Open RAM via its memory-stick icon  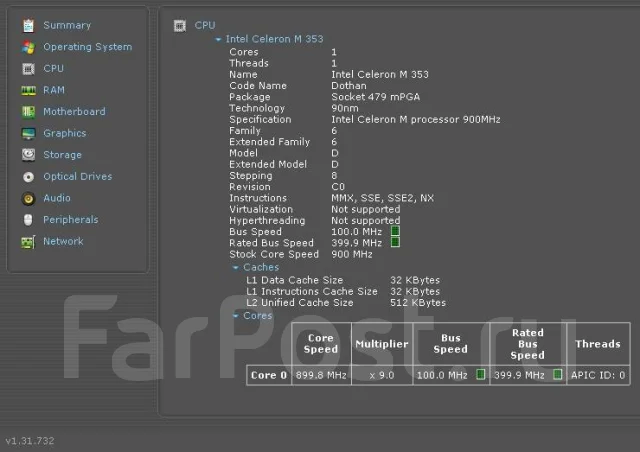pyautogui.click(x=28, y=90)
